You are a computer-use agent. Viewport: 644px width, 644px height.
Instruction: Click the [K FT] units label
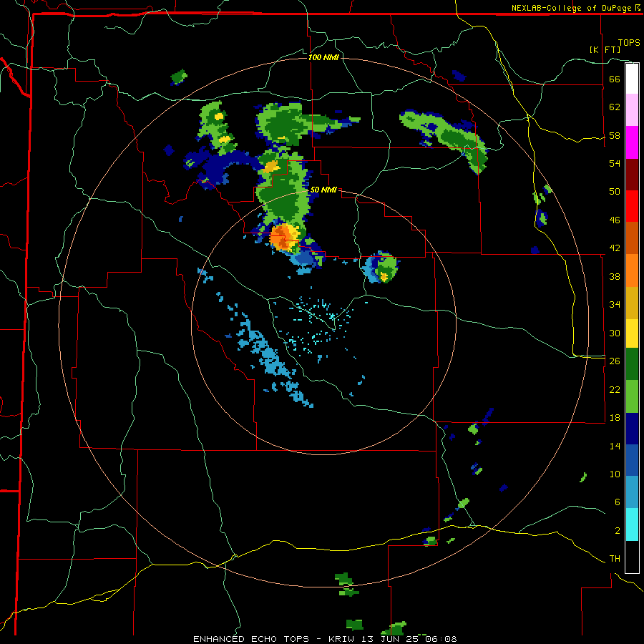(x=605, y=49)
